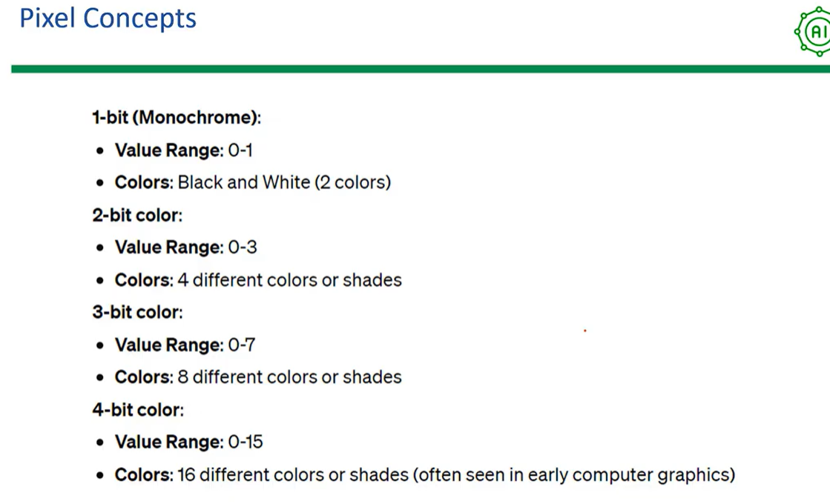Click the 3-bit color heading
Screen dimensions: 830x504
tap(138, 312)
